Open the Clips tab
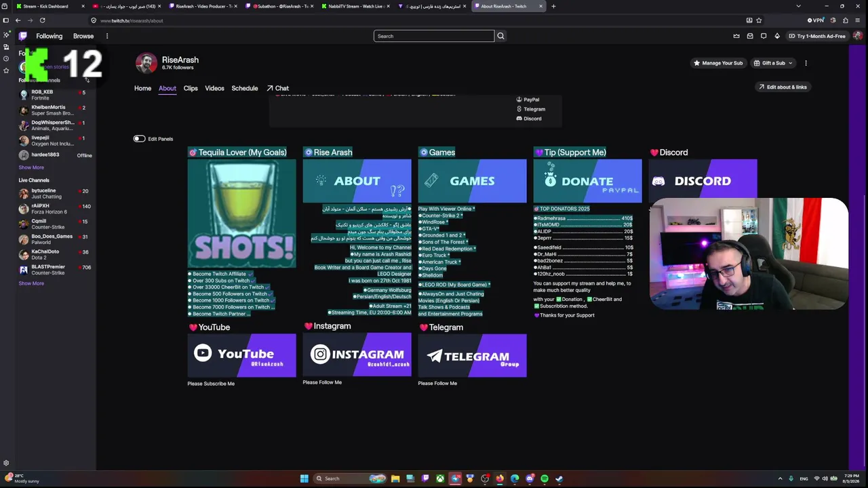The width and height of the screenshot is (868, 488). point(191,88)
